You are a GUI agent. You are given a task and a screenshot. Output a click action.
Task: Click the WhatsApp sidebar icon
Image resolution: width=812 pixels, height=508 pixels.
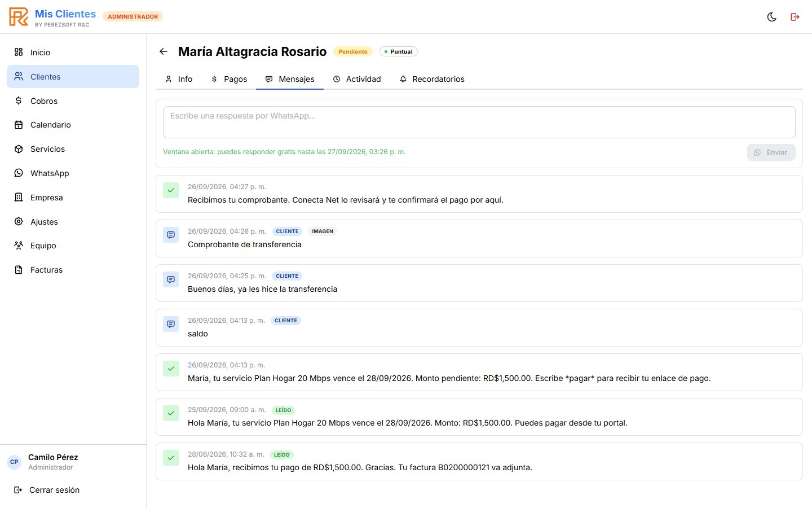19,173
